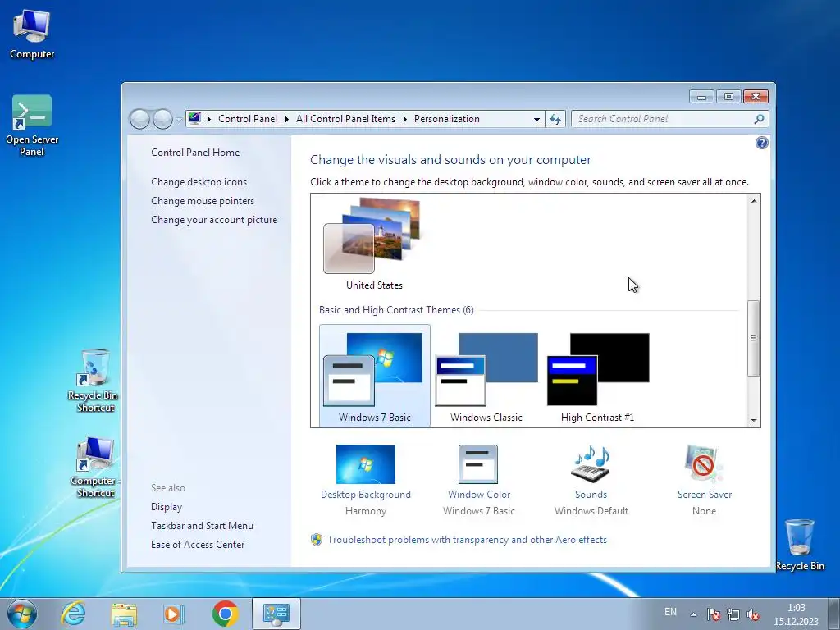Select the Open Server Panel desktop icon
Image resolution: width=840 pixels, height=630 pixels.
coord(32,126)
